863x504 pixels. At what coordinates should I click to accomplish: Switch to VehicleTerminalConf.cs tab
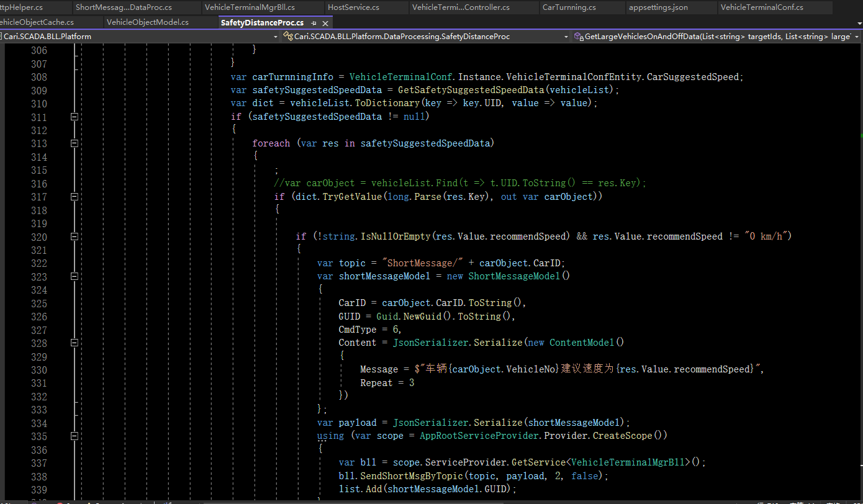point(762,7)
